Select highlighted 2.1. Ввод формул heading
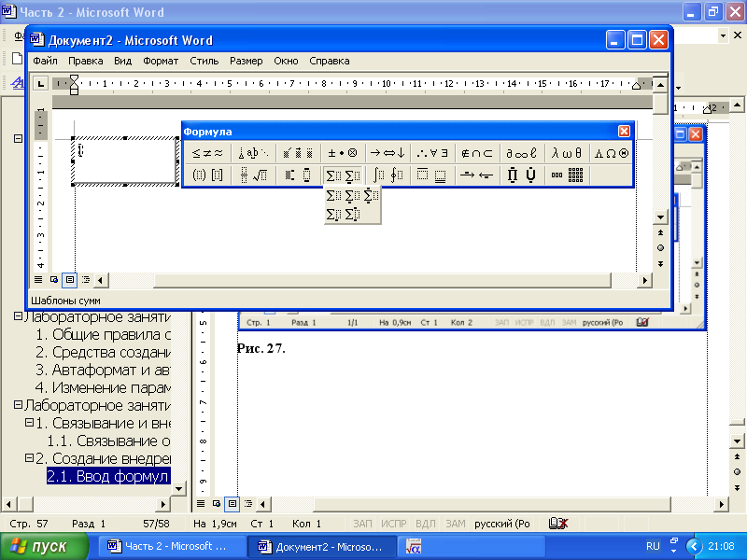The image size is (747, 560). point(108,476)
